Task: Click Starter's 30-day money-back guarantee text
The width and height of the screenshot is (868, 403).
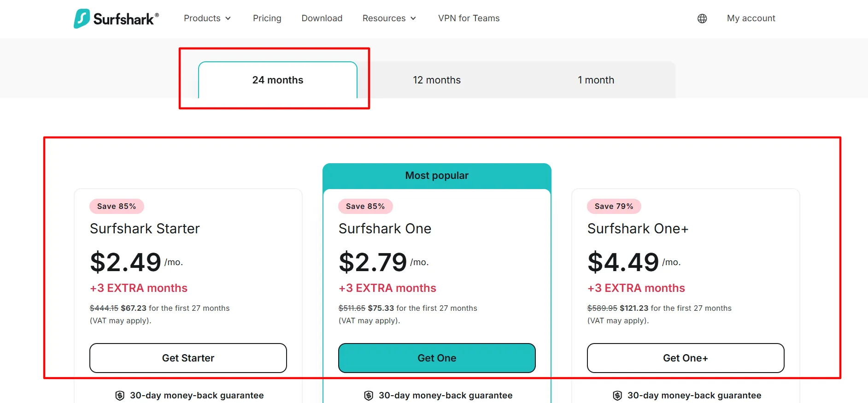Action: pos(197,396)
